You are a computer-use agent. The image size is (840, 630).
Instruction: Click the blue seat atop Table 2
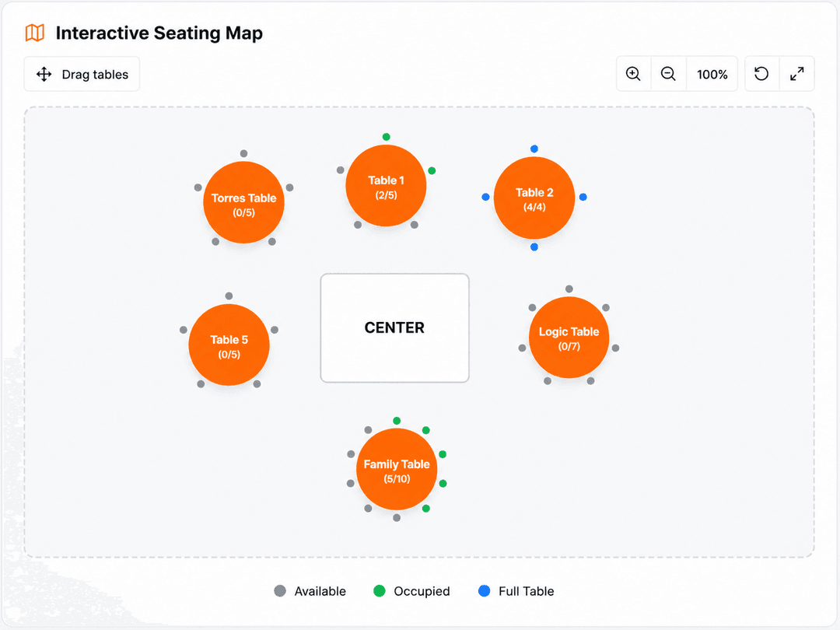(534, 149)
